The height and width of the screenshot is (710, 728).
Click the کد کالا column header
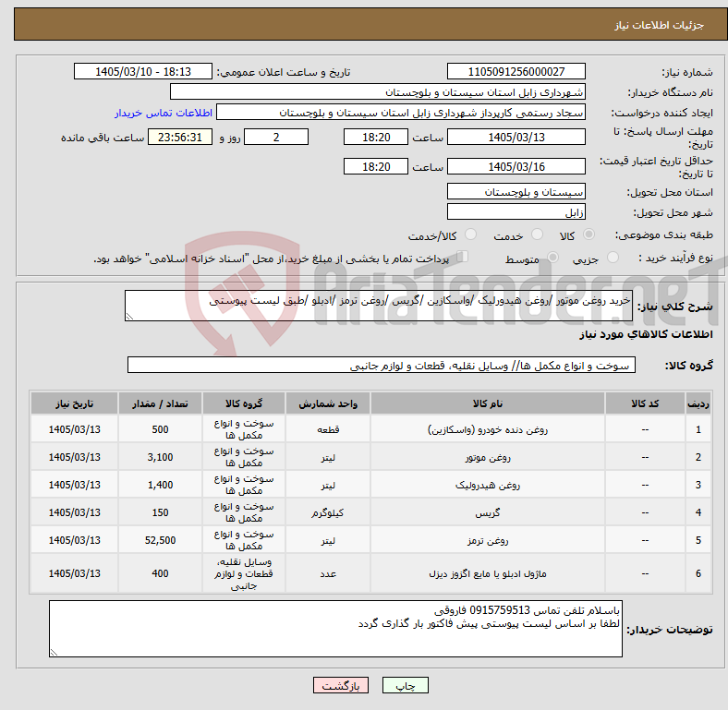pos(645,403)
